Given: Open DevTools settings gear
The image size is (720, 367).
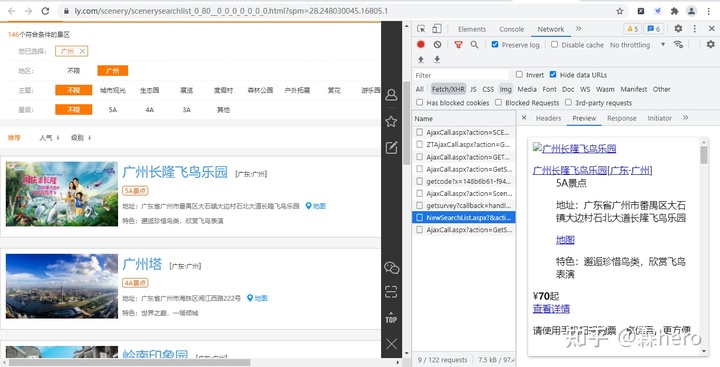Looking at the screenshot, I should click(678, 28).
